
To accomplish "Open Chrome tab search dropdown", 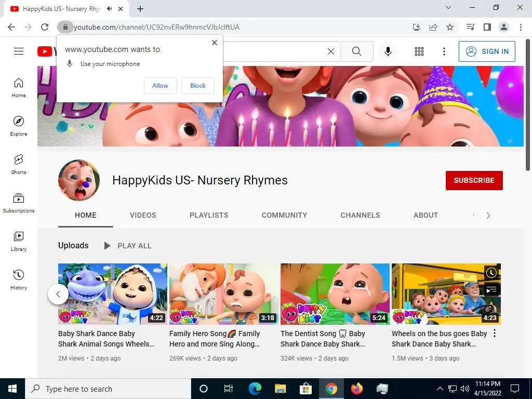I will point(448,7).
